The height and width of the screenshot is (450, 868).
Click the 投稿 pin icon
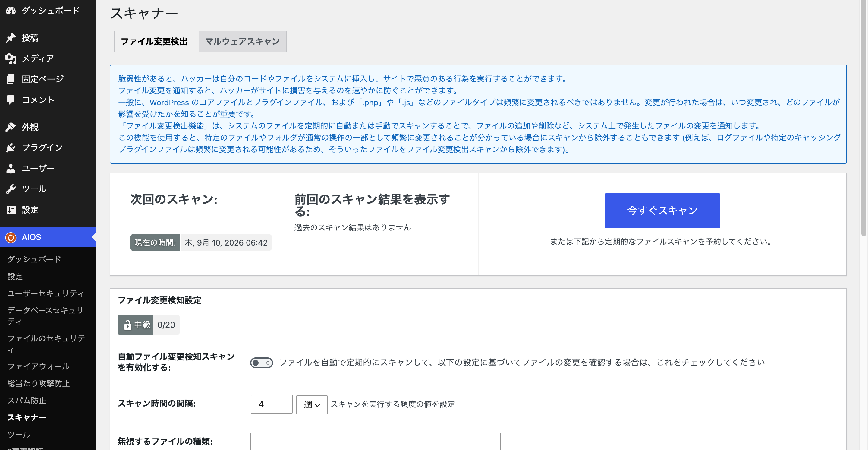(11, 38)
